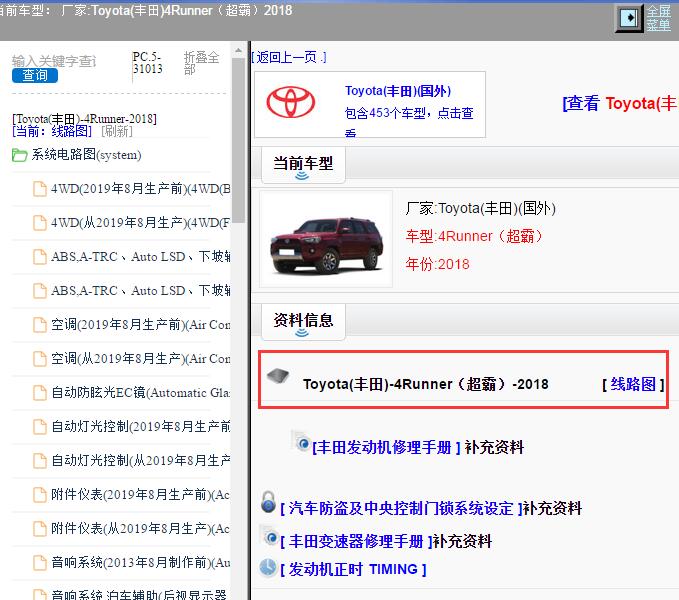The height and width of the screenshot is (600, 679).
Task: Open 丰田变速器修理手册 link
Action: (x=356, y=541)
